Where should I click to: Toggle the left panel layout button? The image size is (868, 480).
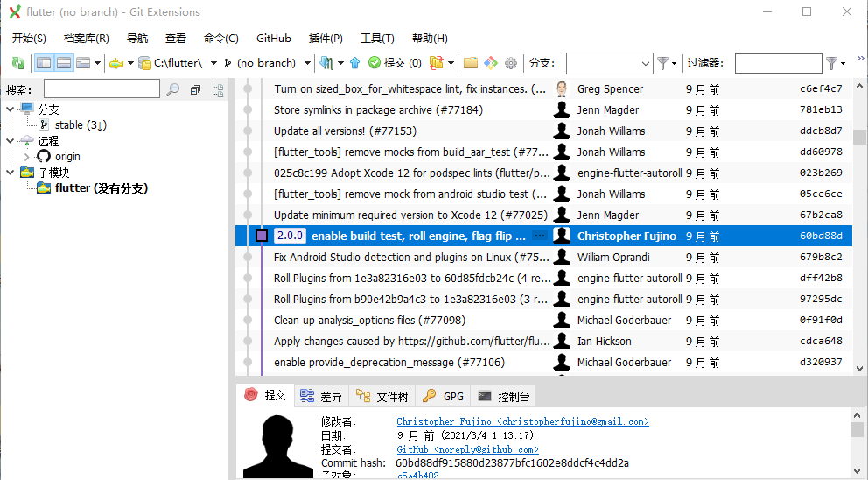pyautogui.click(x=44, y=63)
